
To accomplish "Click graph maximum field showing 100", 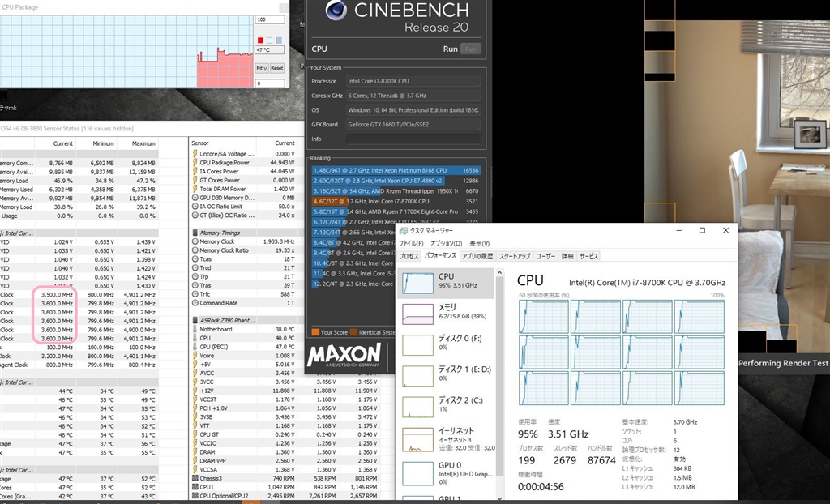I will (269, 19).
